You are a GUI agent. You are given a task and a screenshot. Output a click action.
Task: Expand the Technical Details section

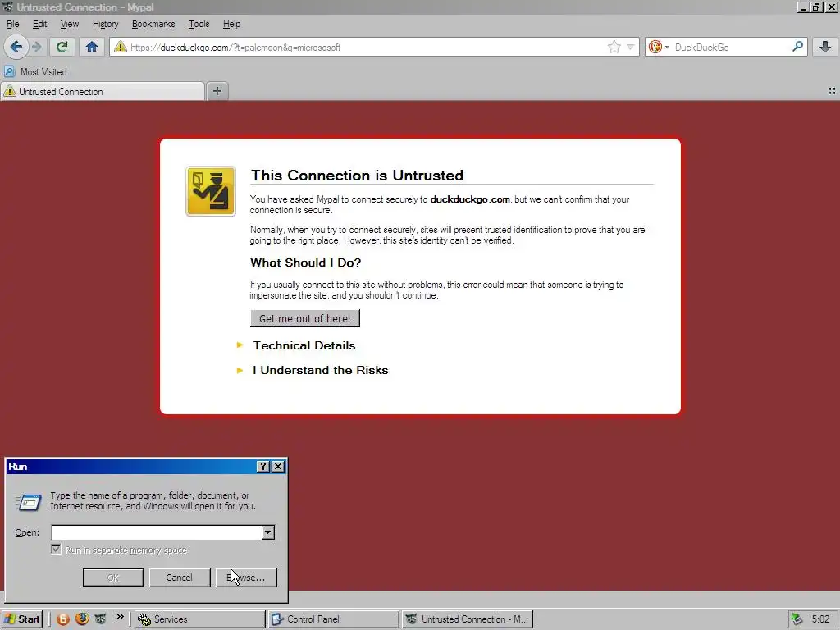coord(304,345)
